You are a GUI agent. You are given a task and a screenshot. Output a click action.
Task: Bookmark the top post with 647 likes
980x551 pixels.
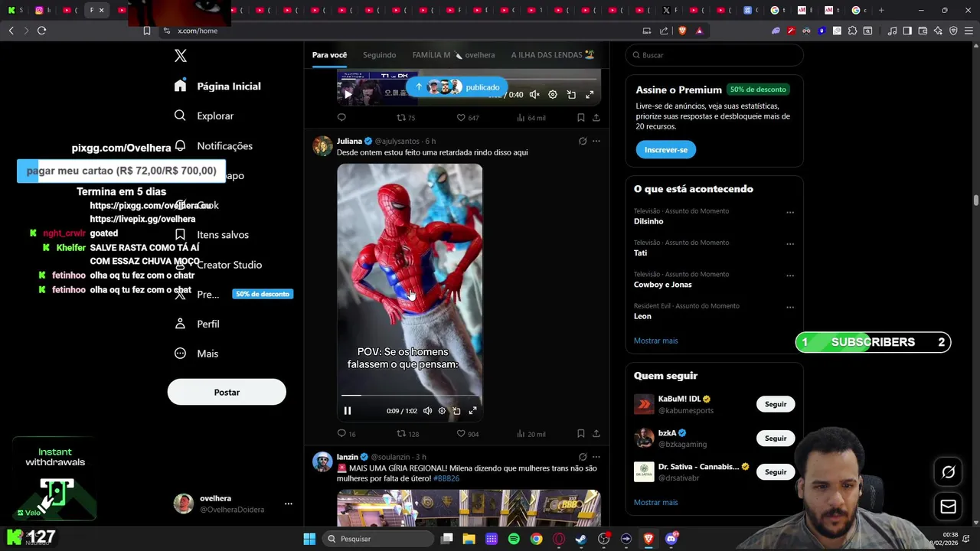(580, 118)
